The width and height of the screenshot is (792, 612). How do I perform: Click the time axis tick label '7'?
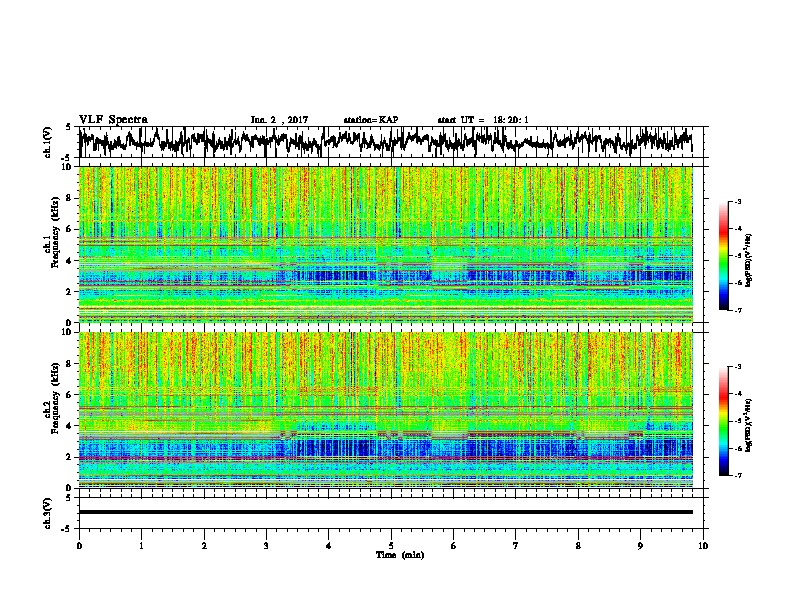(516, 546)
